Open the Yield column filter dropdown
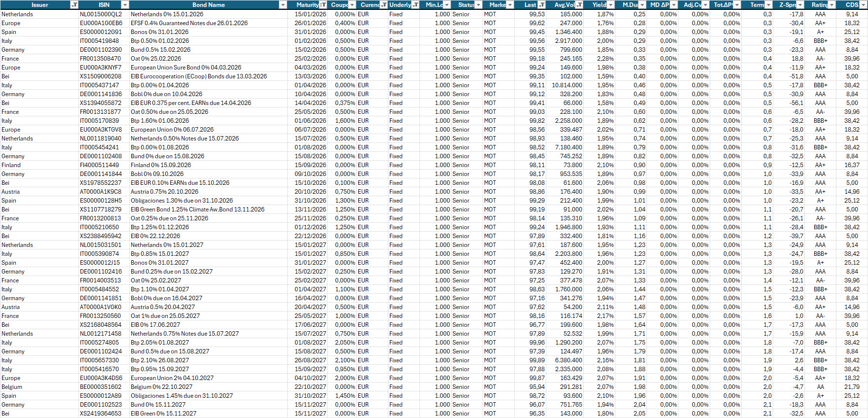The height and width of the screenshot is (418, 868). point(610,5)
